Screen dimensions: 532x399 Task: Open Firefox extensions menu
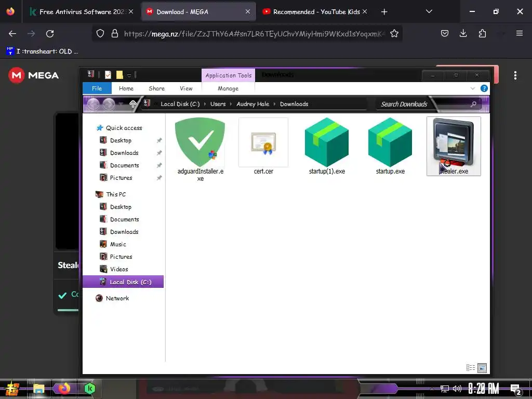tap(482, 33)
